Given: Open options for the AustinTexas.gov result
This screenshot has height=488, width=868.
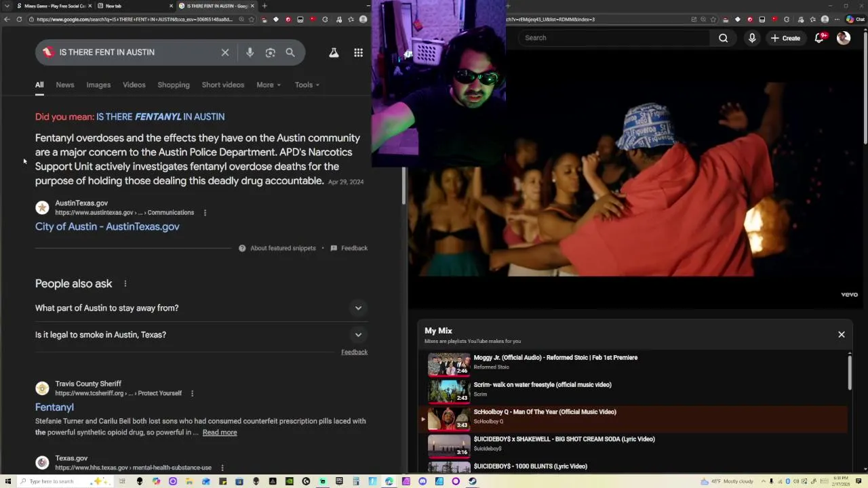Looking at the screenshot, I should coord(205,213).
